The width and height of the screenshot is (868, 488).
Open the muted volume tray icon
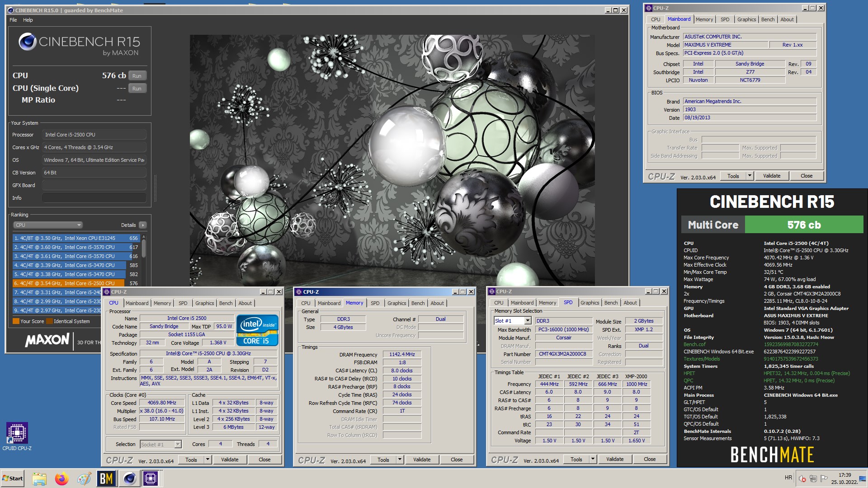802,479
